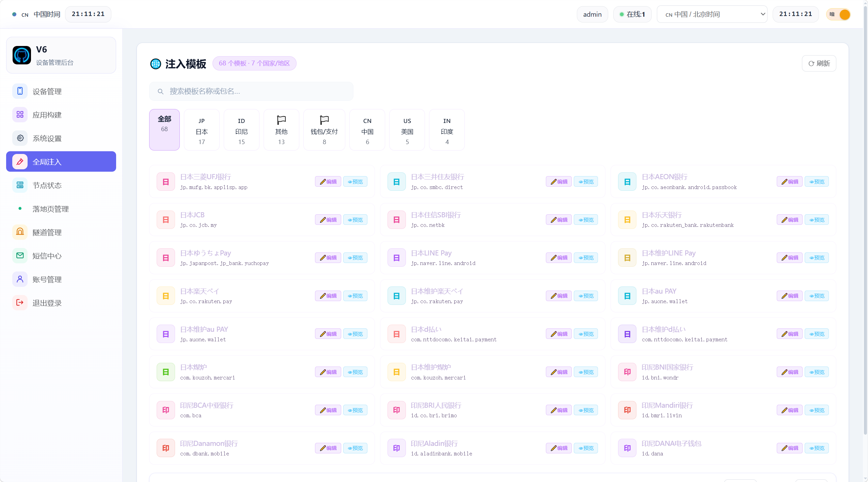
Task: Click the 印尼BNI国家银行 template icon
Action: point(627,372)
